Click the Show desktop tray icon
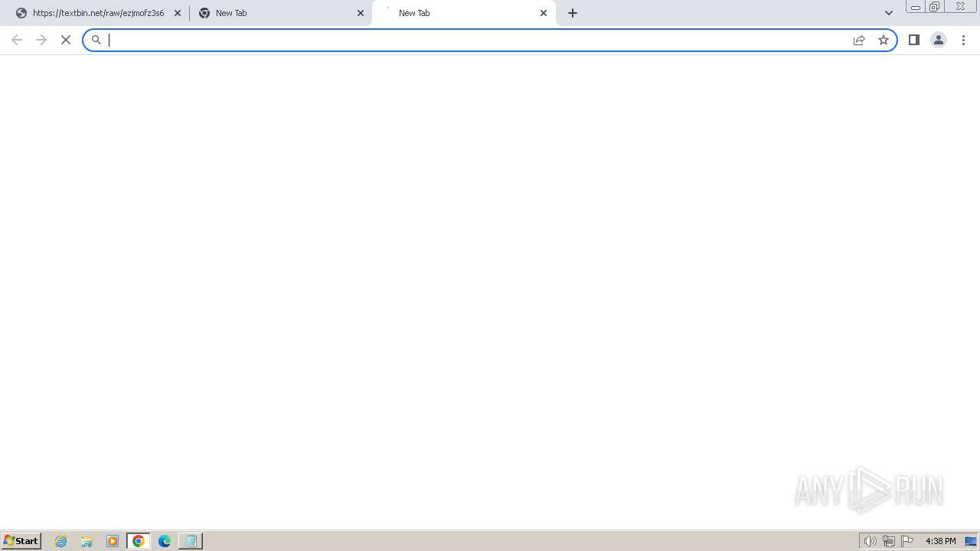The height and width of the screenshot is (551, 980). [971, 541]
